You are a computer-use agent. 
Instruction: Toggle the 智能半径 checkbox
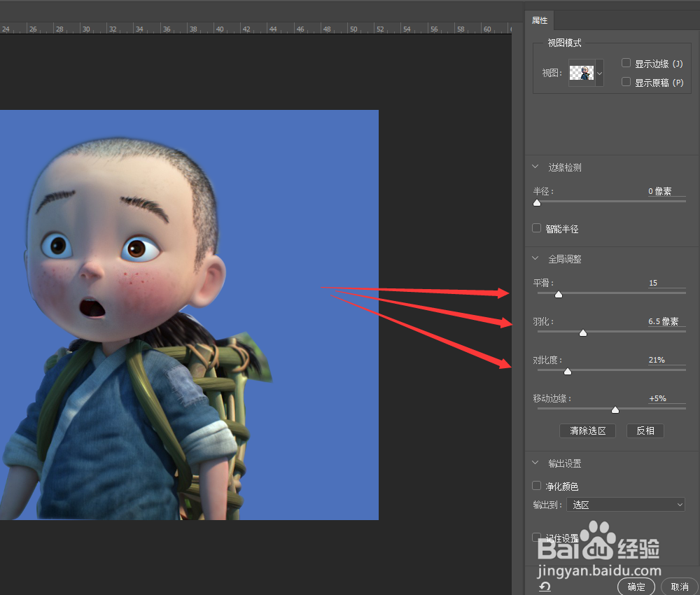(x=537, y=228)
